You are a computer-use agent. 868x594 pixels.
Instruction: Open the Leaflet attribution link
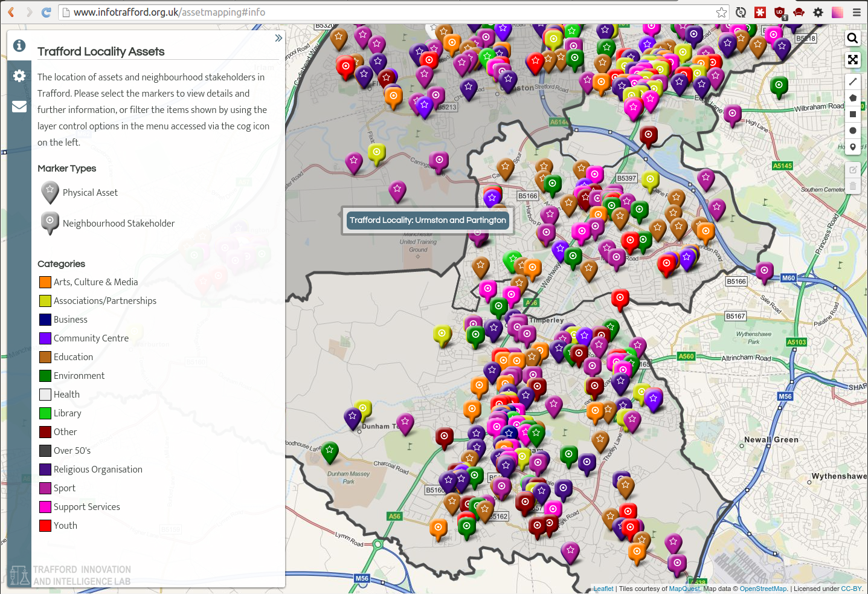603,589
